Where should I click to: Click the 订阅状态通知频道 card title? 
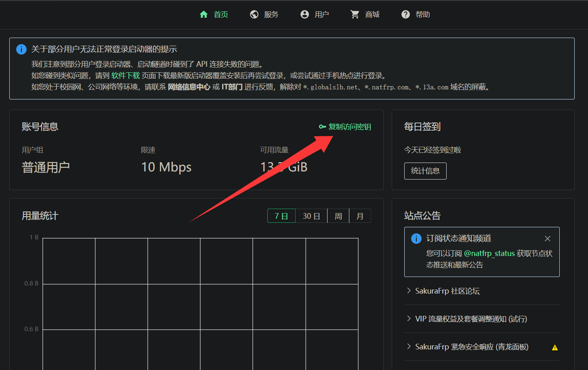[x=459, y=239]
